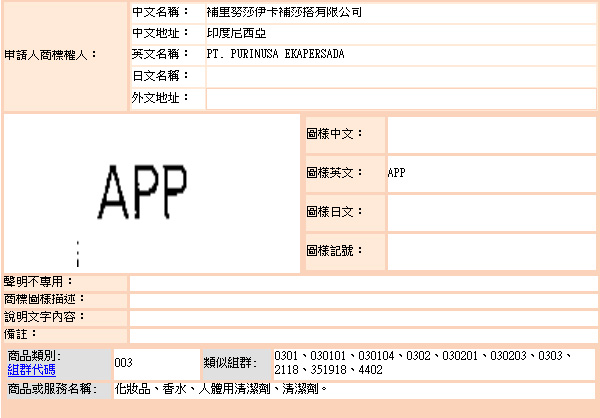Click the empty 圖樣中文 cell
Image resolution: width=600 pixels, height=418 pixels.
tap(492, 135)
